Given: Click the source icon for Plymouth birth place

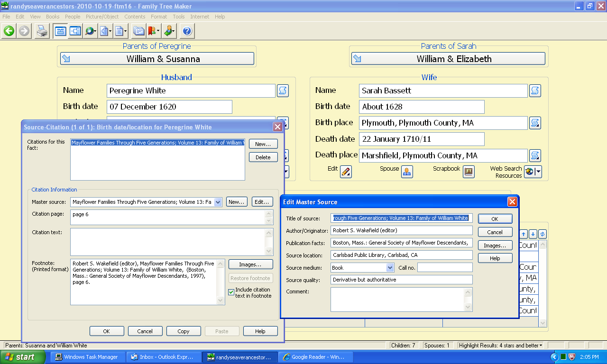Looking at the screenshot, I should 535,123.
